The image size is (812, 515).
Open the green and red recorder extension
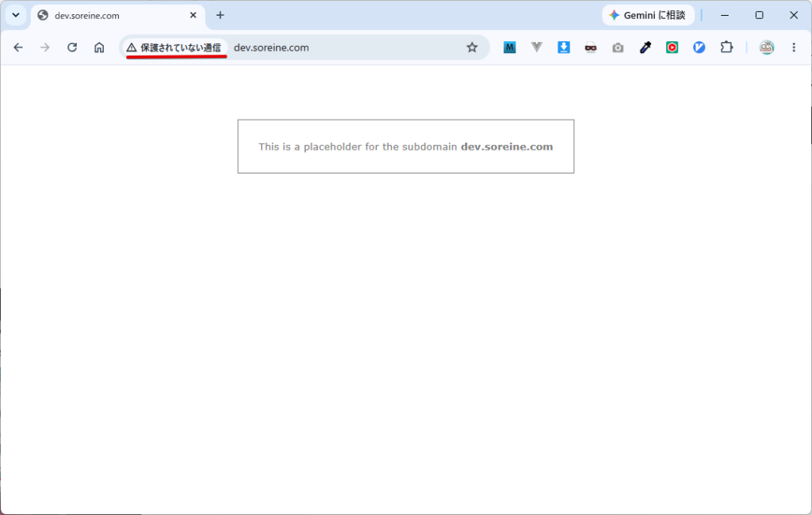[x=672, y=48]
